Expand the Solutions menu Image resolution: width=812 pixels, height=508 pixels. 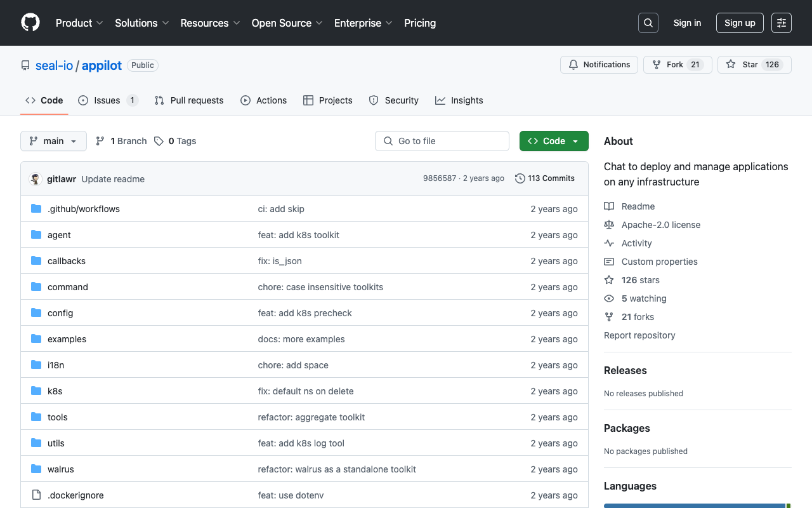[x=141, y=23]
